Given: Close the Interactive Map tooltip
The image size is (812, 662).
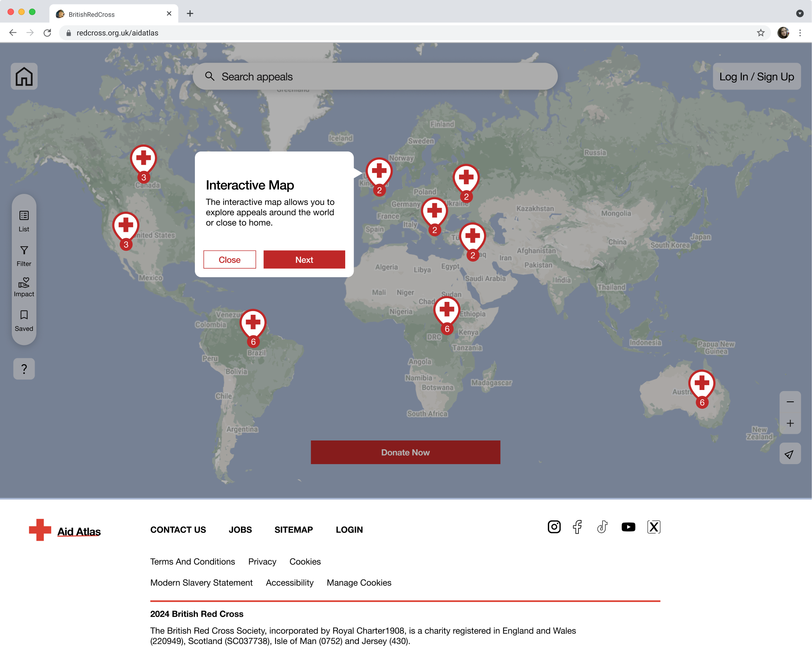Looking at the screenshot, I should [230, 260].
